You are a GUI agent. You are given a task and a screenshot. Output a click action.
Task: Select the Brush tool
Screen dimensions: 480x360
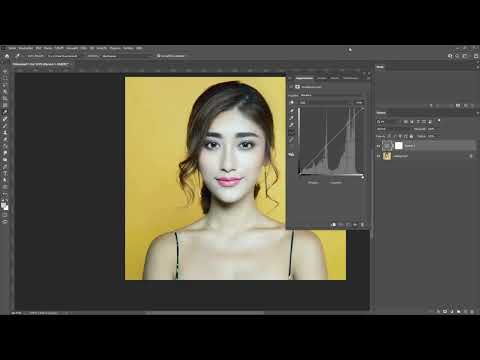[5, 126]
